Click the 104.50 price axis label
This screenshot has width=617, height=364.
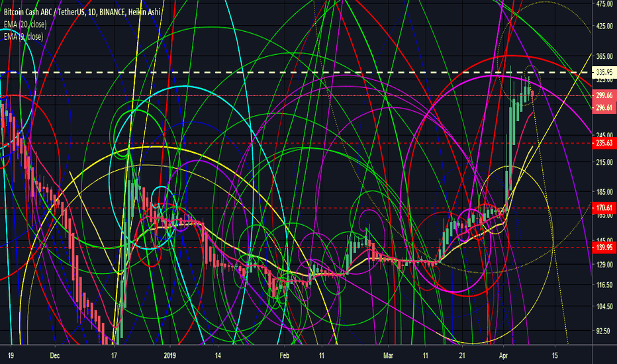pos(604,306)
